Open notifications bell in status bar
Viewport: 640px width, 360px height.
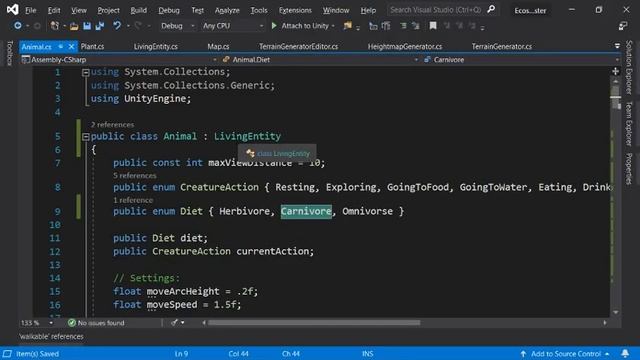point(625,353)
